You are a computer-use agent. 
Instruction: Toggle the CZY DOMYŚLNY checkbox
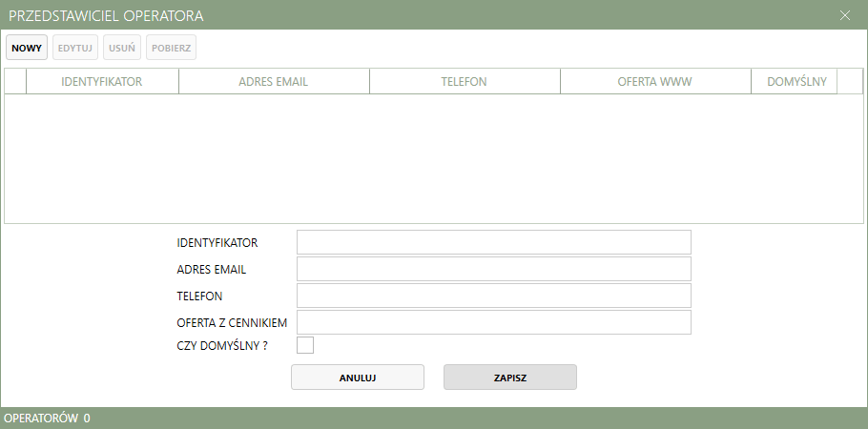pos(305,345)
